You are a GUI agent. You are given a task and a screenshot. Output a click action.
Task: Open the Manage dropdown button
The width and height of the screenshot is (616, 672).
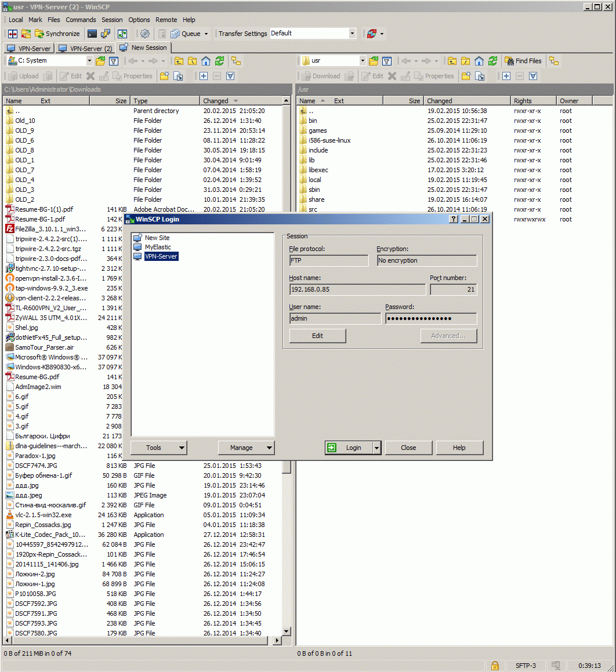tap(246, 448)
